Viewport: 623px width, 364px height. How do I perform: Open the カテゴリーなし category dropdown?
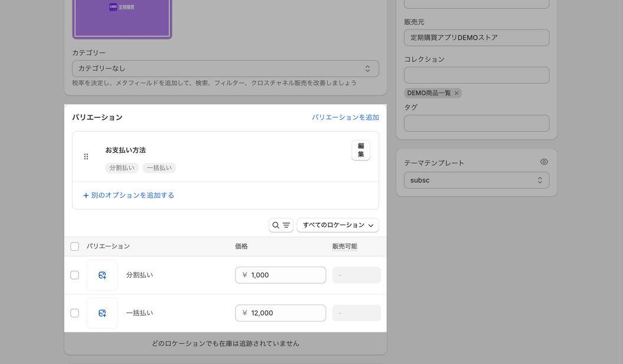(225, 68)
